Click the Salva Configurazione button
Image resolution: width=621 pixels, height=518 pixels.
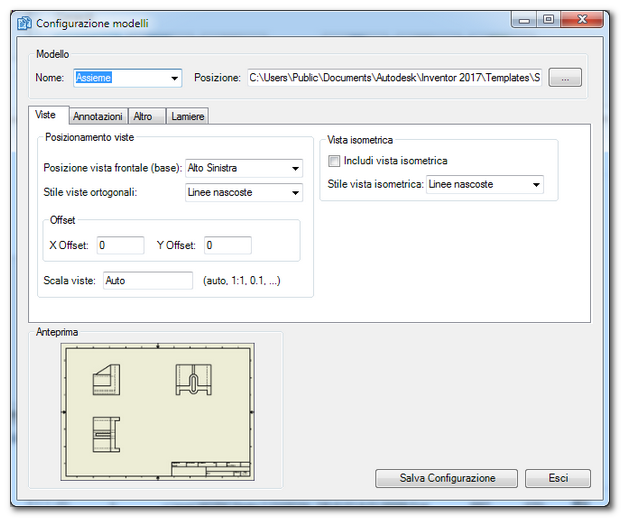[446, 478]
